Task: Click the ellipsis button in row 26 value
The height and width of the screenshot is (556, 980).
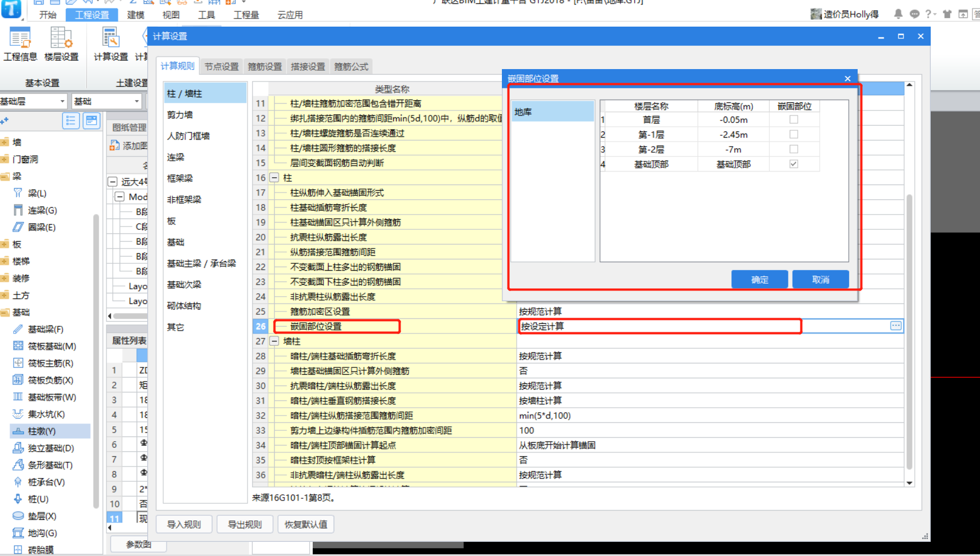Action: [x=896, y=326]
